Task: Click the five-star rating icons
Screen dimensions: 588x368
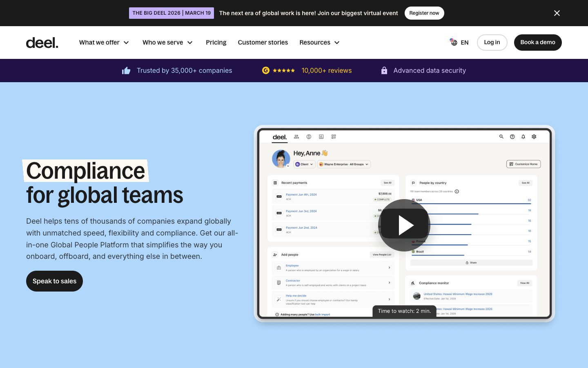Action: pyautogui.click(x=284, y=71)
